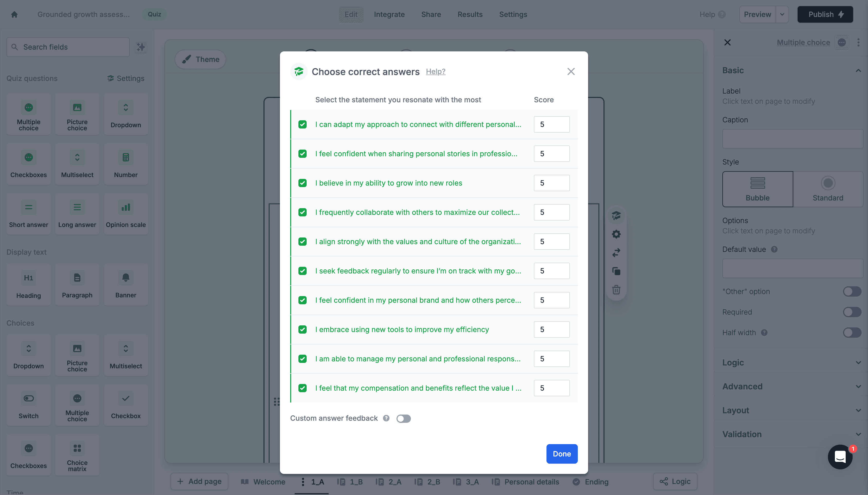The width and height of the screenshot is (868, 495).
Task: Expand the Logic section
Action: 791,362
